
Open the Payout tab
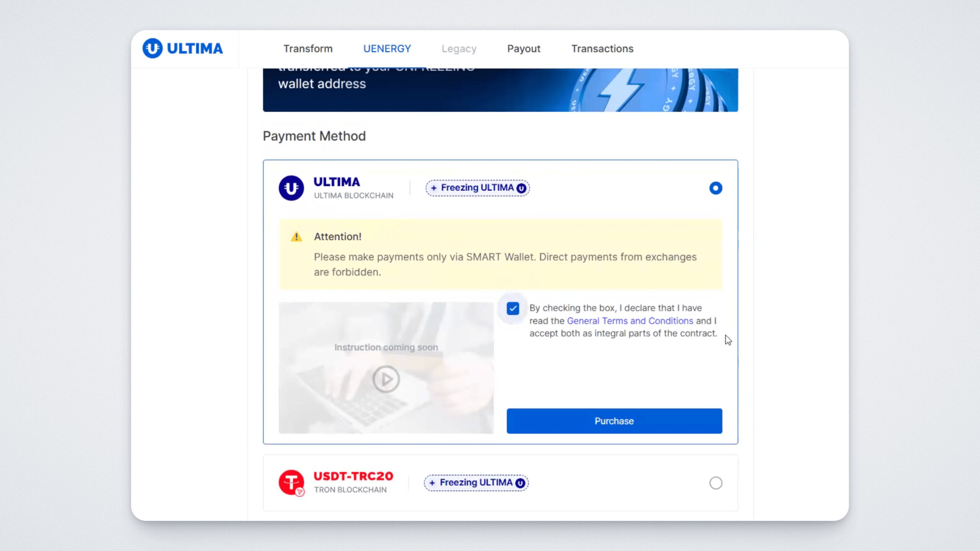pyautogui.click(x=523, y=49)
